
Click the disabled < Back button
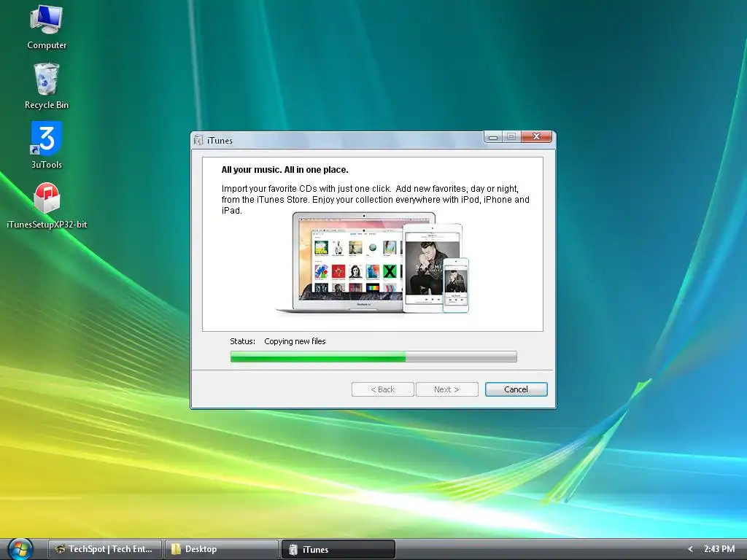tap(382, 389)
